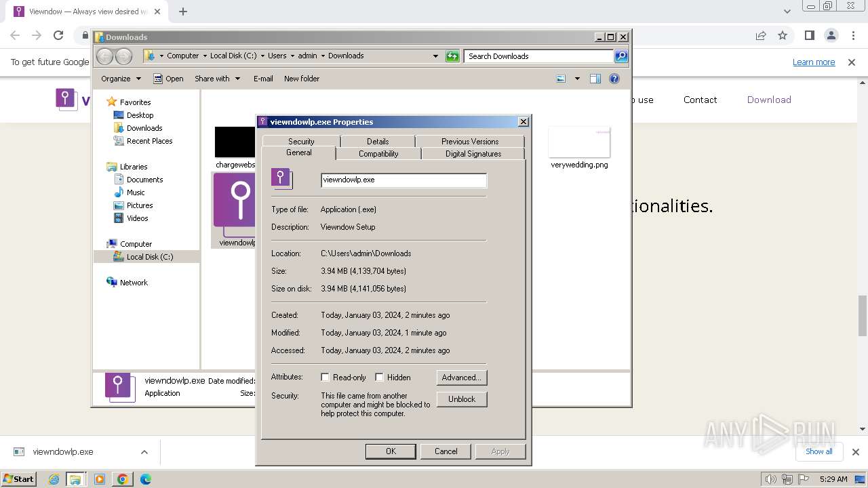Go forward in Explorer window
868x488 pixels.
[x=123, y=56]
